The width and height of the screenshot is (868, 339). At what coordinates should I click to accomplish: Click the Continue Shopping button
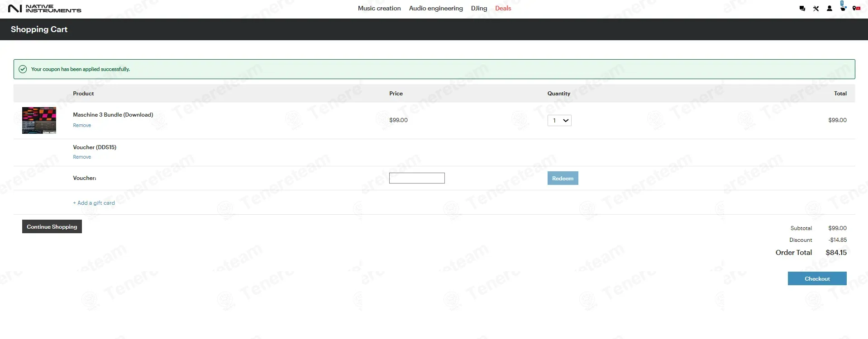coord(52,227)
